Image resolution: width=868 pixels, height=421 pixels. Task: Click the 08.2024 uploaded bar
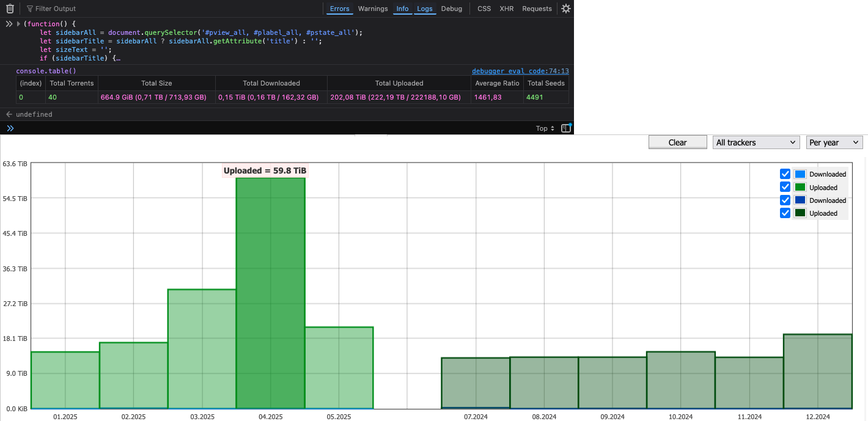point(544,383)
